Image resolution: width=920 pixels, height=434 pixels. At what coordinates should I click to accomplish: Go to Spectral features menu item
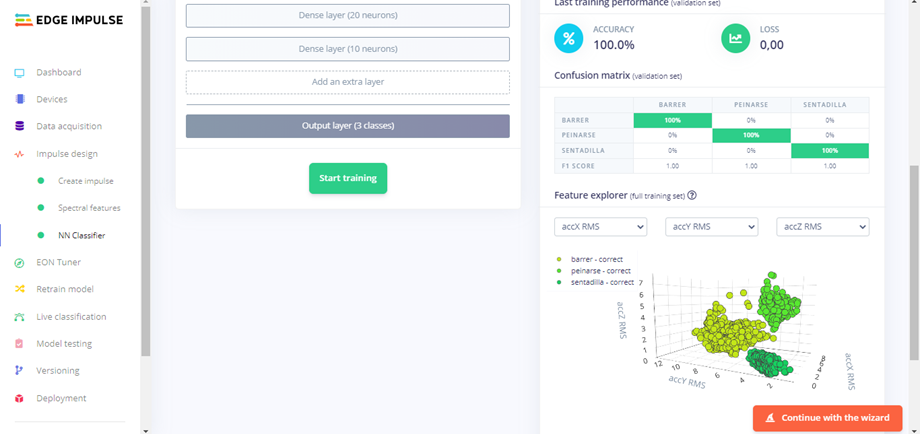pos(89,208)
